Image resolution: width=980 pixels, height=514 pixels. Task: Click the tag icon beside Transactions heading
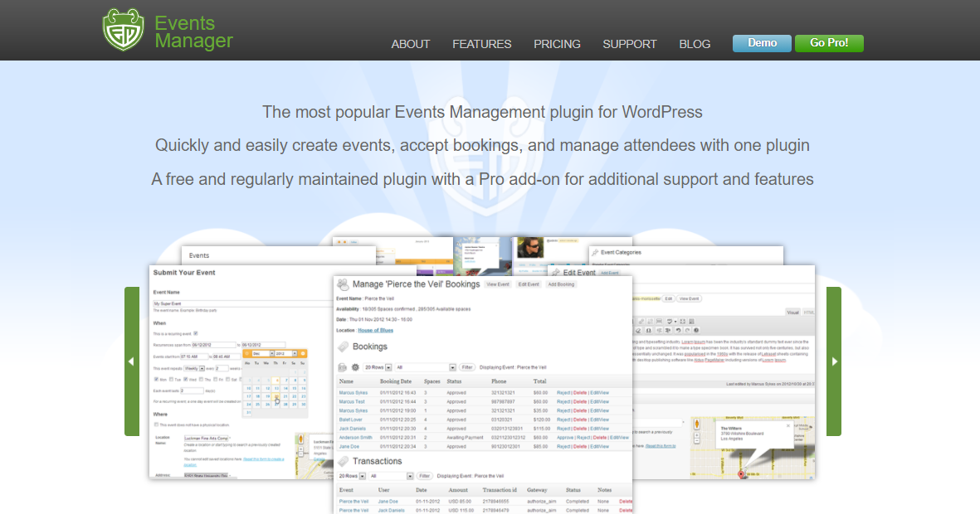pyautogui.click(x=343, y=461)
